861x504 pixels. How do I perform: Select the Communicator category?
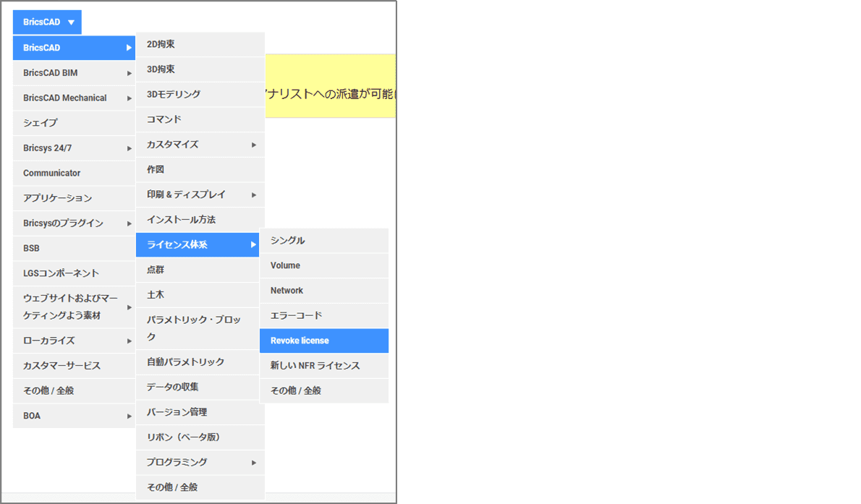[72, 173]
